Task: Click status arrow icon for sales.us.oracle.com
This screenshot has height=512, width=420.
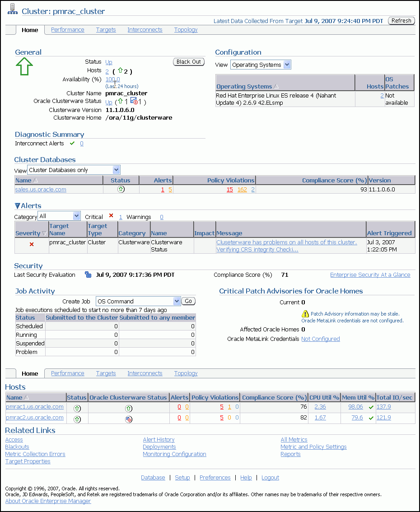Action: [x=121, y=189]
